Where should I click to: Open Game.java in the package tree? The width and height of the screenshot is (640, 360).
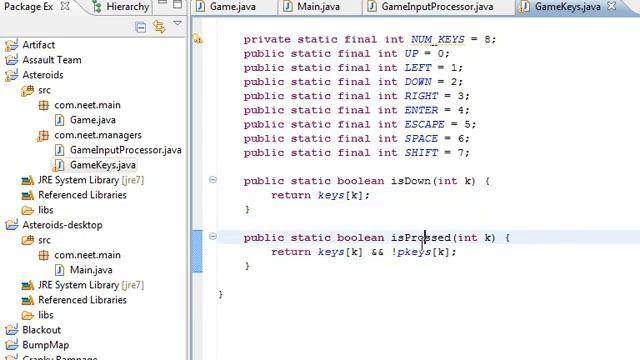click(92, 120)
